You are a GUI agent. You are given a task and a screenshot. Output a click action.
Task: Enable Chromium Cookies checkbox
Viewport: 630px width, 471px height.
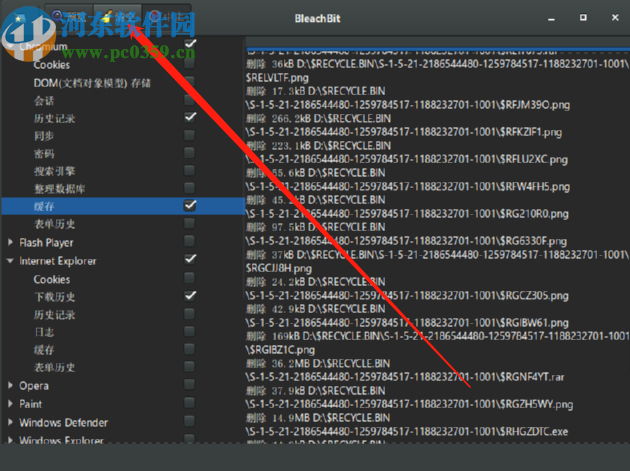tap(190, 63)
